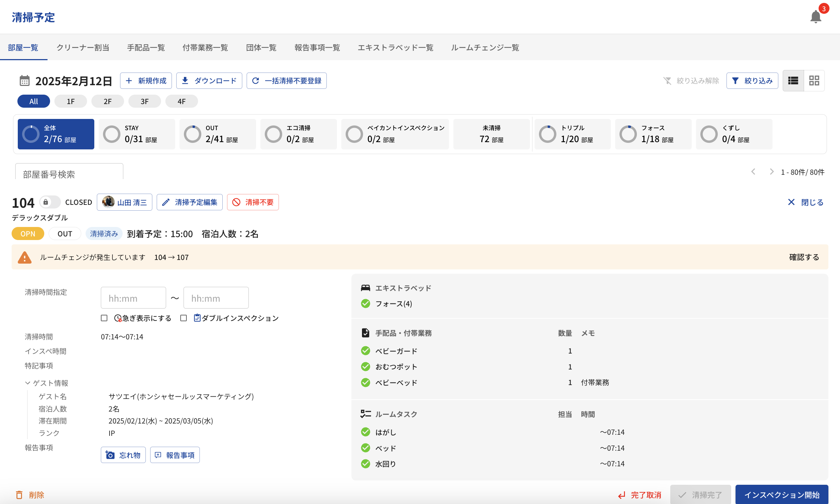Check the ダブルインスペクション checkbox
This screenshot has width=840, height=504.
184,318
